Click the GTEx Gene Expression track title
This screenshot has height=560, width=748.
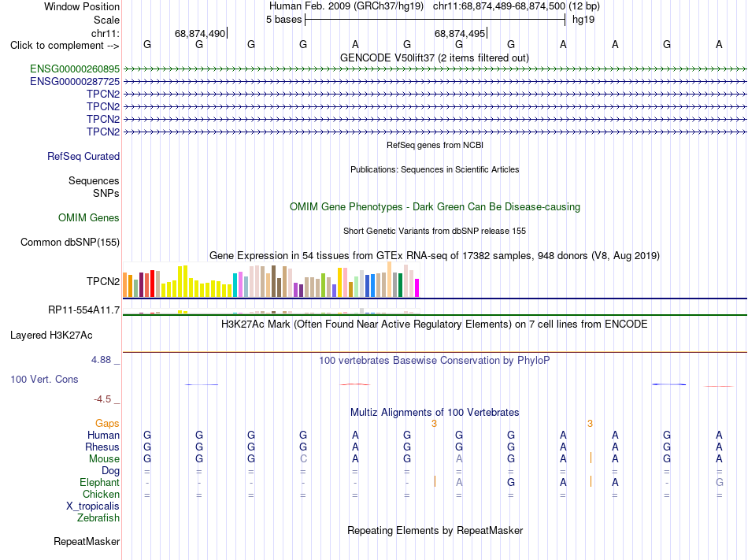pyautogui.click(x=435, y=256)
